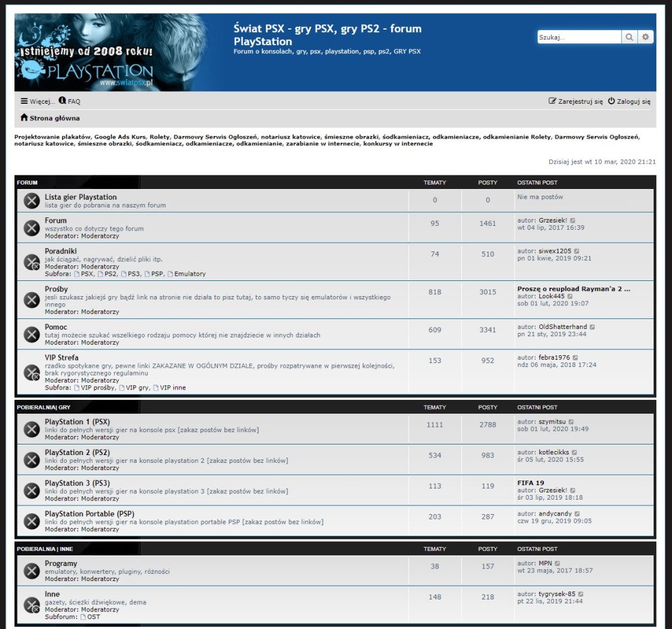
Task: Open the Inne forum
Action: 52,594
